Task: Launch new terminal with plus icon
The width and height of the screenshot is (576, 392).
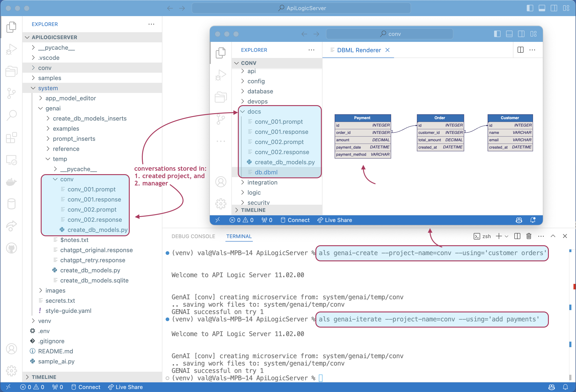Action: [x=499, y=236]
